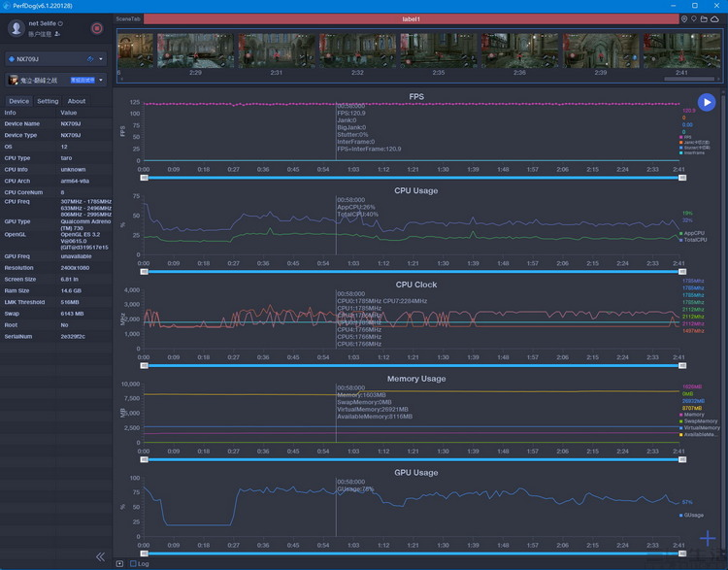Viewport: 728px width, 570px height.
Task: Start playback with the blue play button
Action: click(x=707, y=102)
